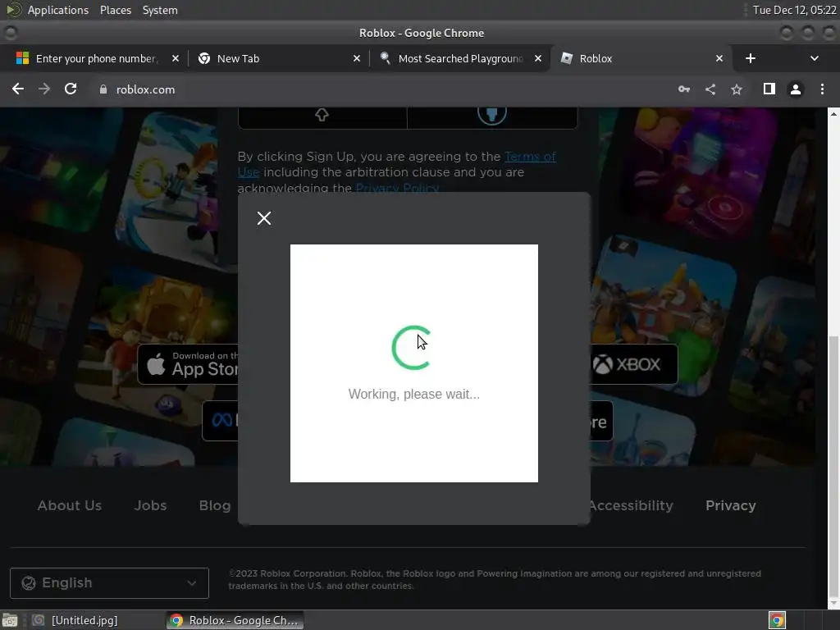Share this page via the share icon
The width and height of the screenshot is (840, 630).
(710, 89)
